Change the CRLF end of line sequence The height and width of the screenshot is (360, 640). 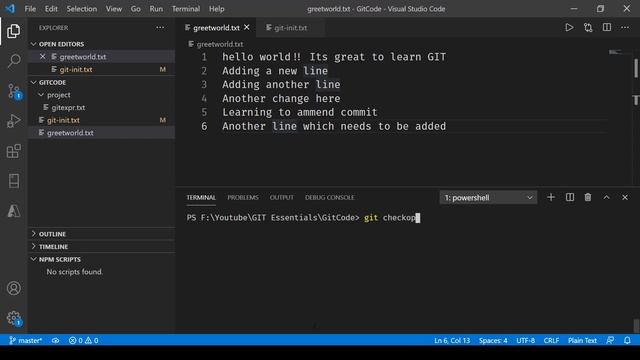[x=551, y=340]
